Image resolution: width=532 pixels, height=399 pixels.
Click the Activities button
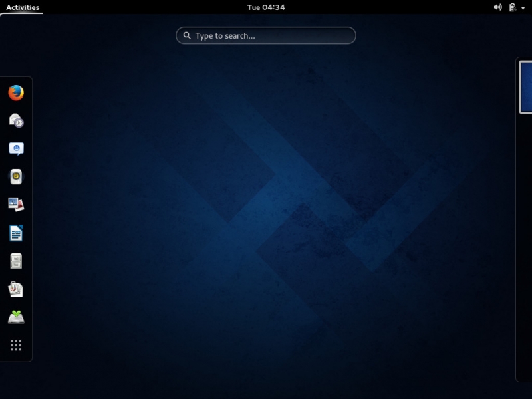click(x=23, y=7)
